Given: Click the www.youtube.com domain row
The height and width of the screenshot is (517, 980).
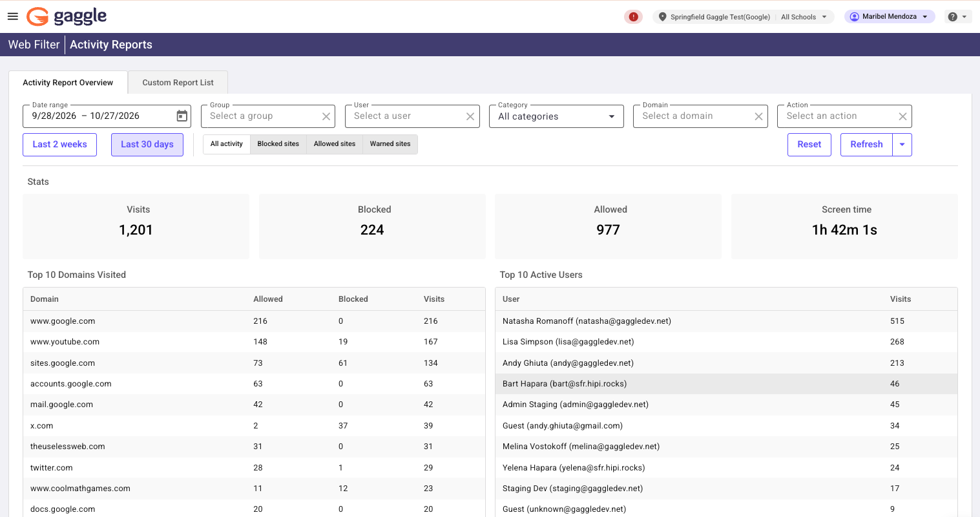Looking at the screenshot, I should (x=254, y=342).
